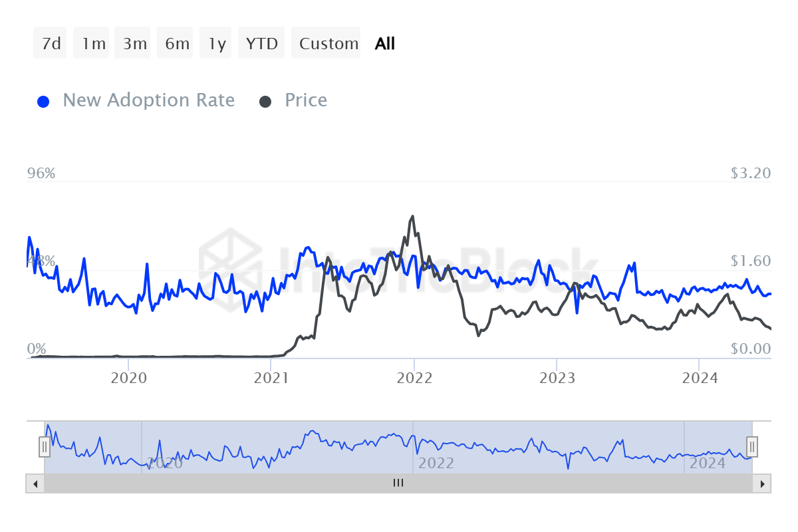Select YTD range
The width and height of the screenshot is (798, 532).
coord(261,44)
